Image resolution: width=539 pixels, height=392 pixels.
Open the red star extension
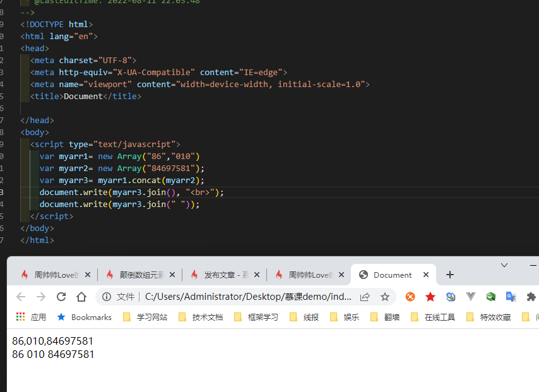pyautogui.click(x=430, y=297)
